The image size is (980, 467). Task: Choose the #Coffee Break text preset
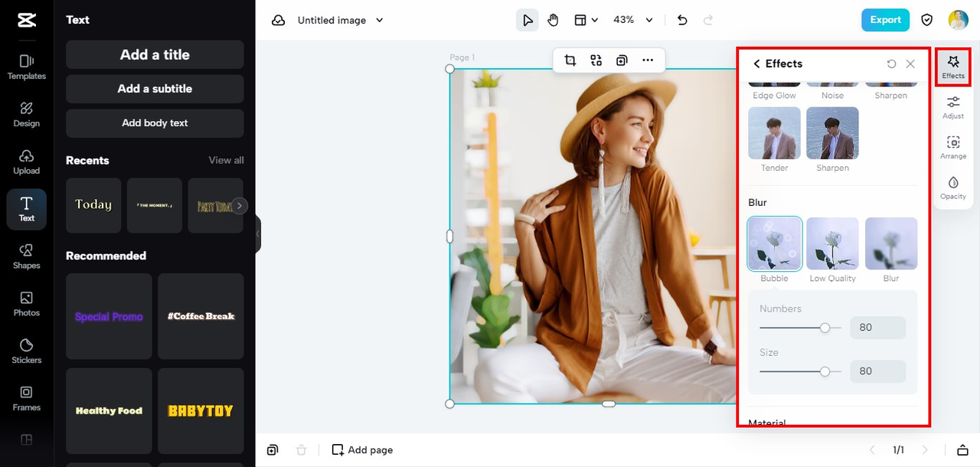click(x=201, y=316)
